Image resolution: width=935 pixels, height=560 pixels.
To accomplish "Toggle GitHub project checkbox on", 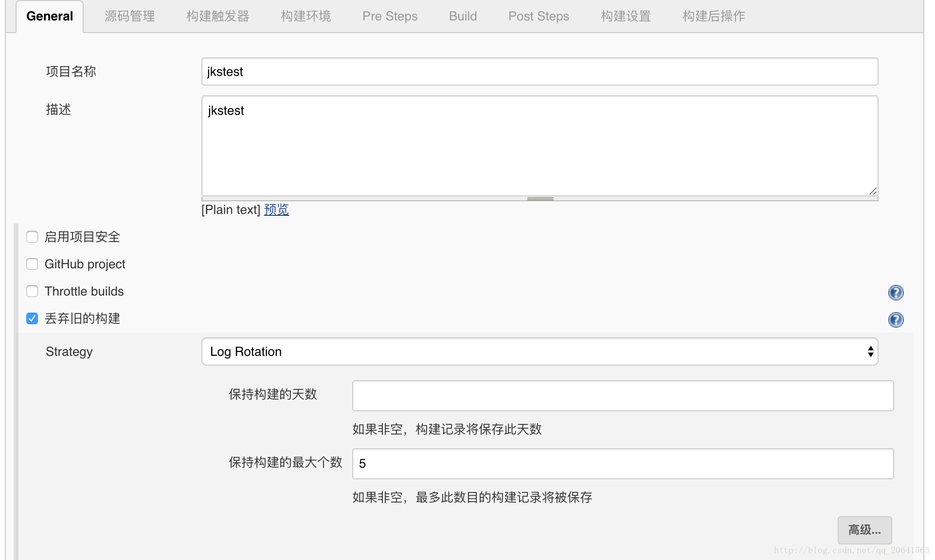I will tap(31, 263).
